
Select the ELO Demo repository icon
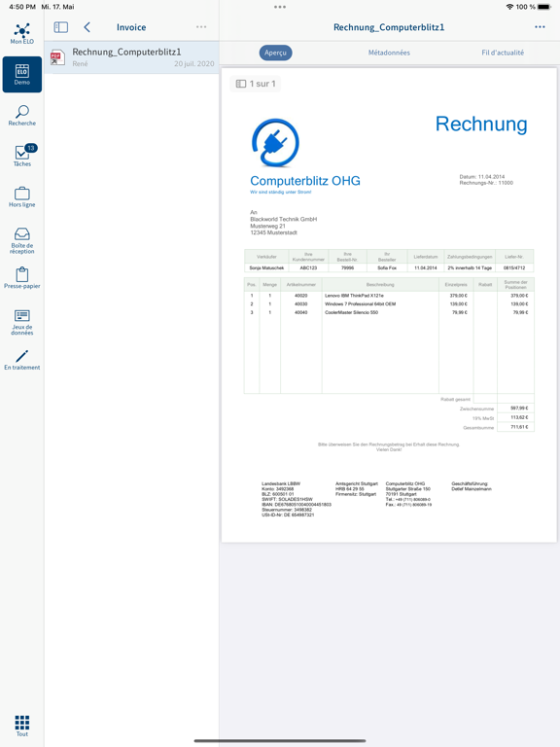point(22,74)
